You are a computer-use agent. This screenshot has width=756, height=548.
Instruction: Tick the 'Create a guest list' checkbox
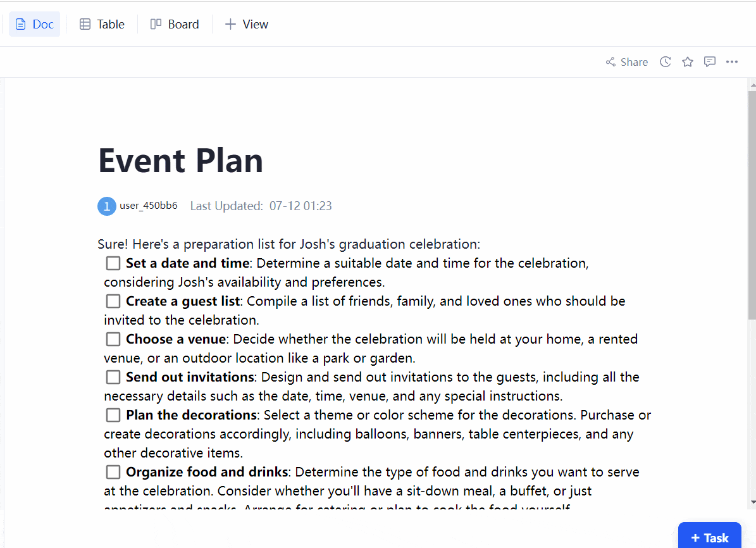tap(113, 301)
